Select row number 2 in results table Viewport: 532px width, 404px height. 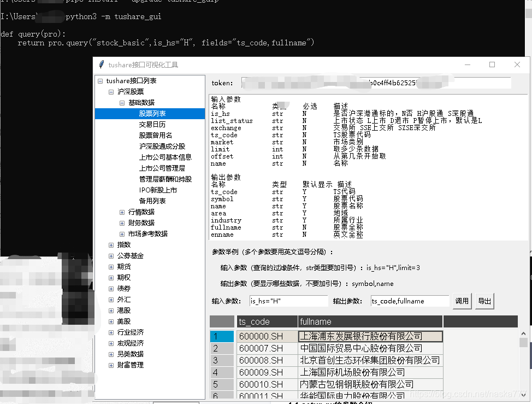pyautogui.click(x=222, y=348)
